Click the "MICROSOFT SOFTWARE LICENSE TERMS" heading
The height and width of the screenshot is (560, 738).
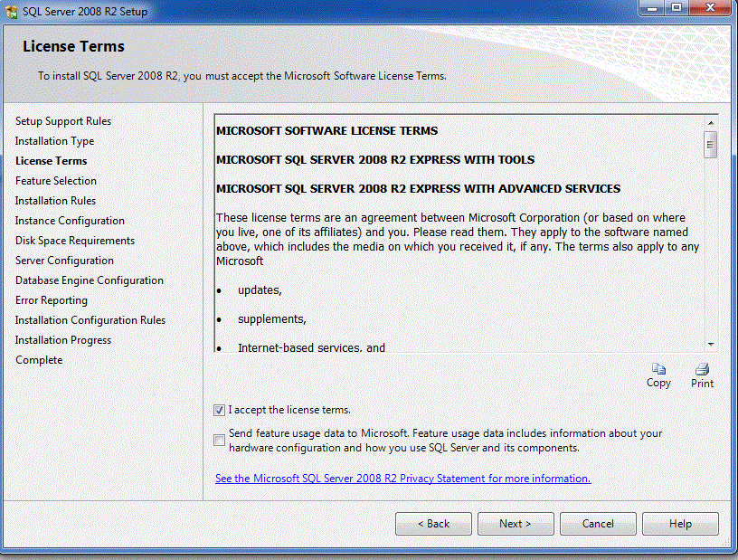pos(327,131)
